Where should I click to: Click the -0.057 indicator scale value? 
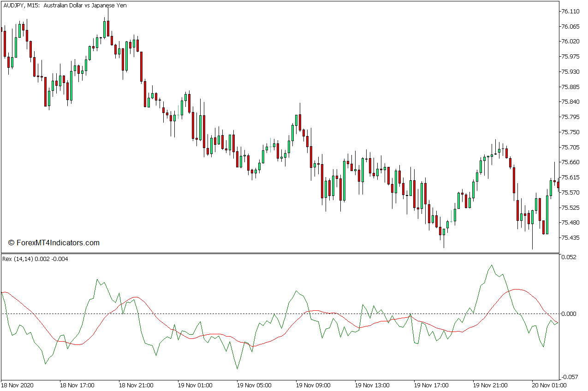click(x=570, y=377)
